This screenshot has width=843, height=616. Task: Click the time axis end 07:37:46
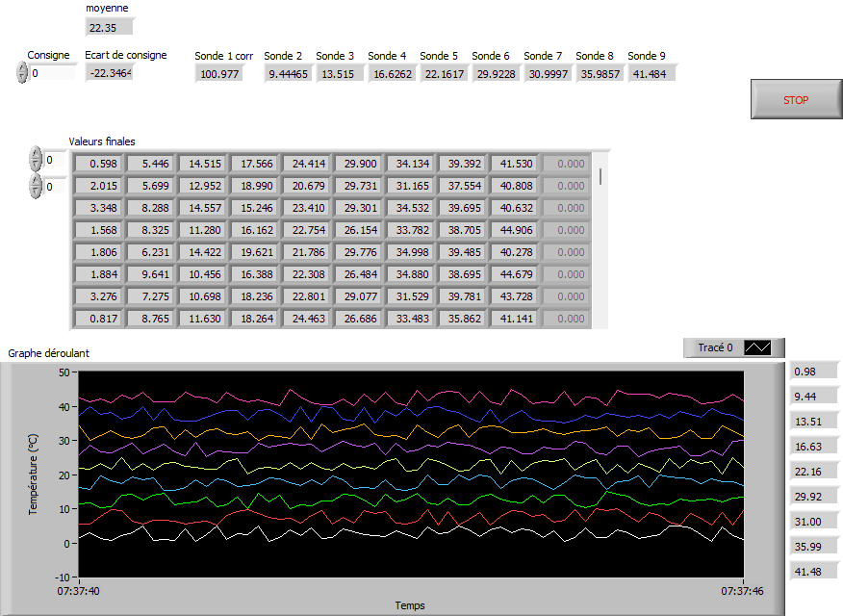pyautogui.click(x=742, y=591)
